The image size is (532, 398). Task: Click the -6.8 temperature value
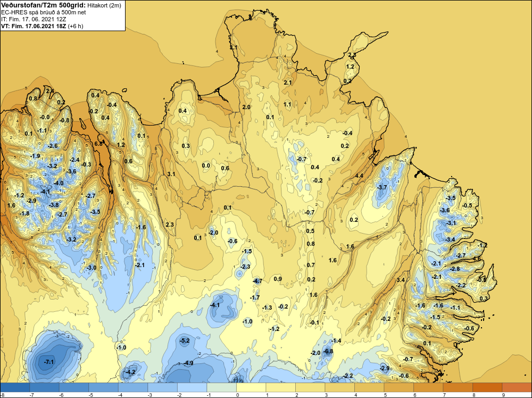(x=328, y=351)
